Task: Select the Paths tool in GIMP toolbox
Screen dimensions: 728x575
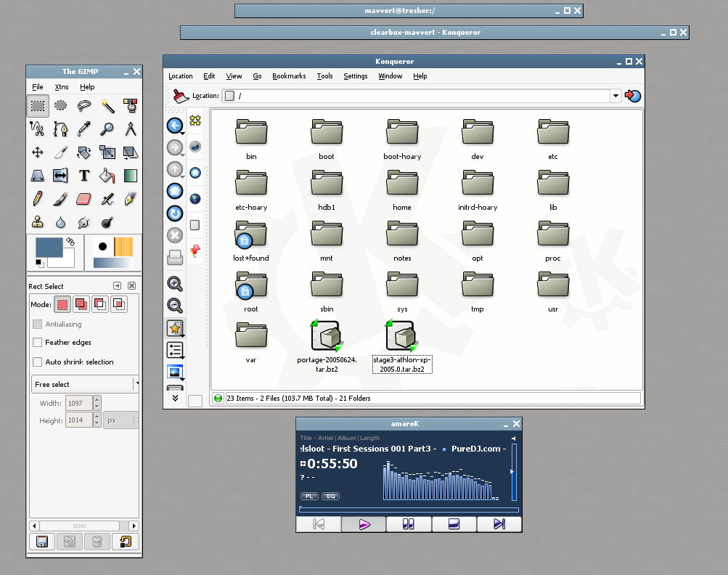Action: [61, 129]
